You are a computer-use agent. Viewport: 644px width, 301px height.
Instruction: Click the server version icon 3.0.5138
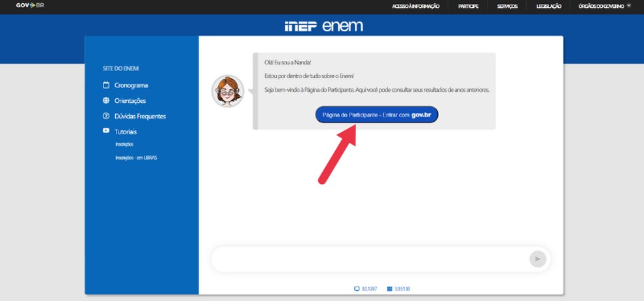[x=389, y=289]
